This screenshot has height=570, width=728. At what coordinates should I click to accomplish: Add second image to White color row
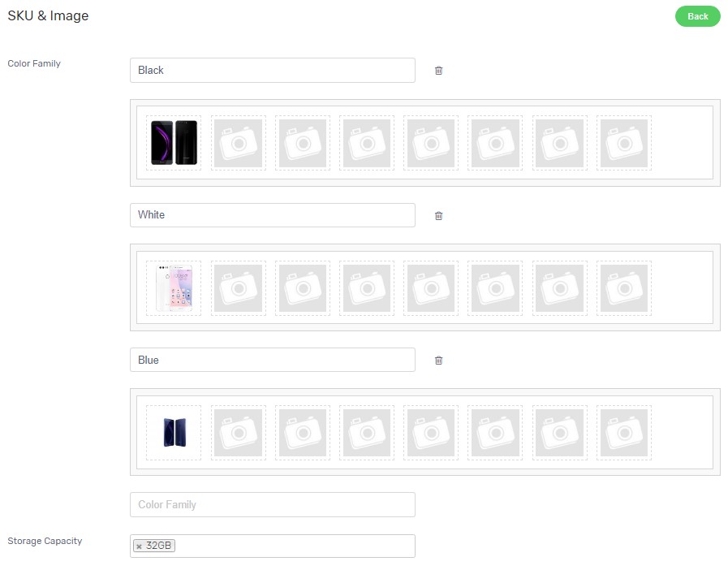[x=239, y=288]
